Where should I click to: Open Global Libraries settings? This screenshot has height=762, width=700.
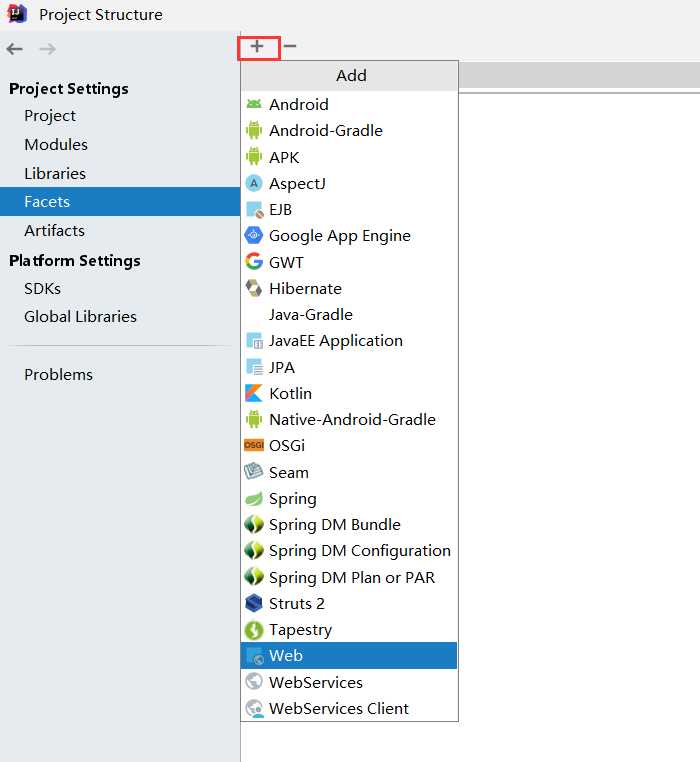[x=80, y=316]
